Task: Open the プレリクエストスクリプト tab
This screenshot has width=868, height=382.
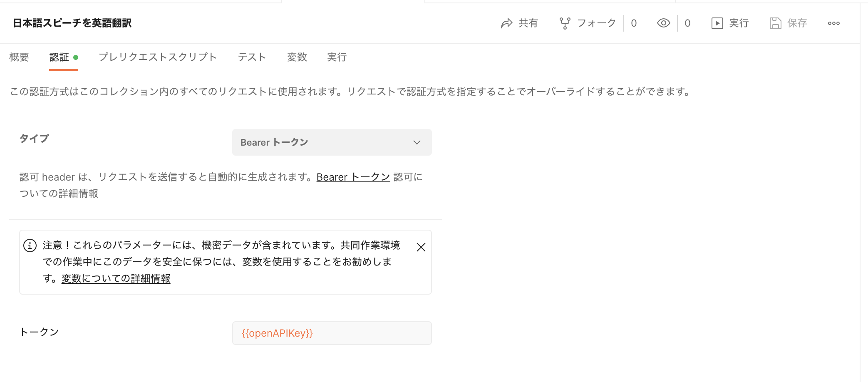Action: [158, 57]
